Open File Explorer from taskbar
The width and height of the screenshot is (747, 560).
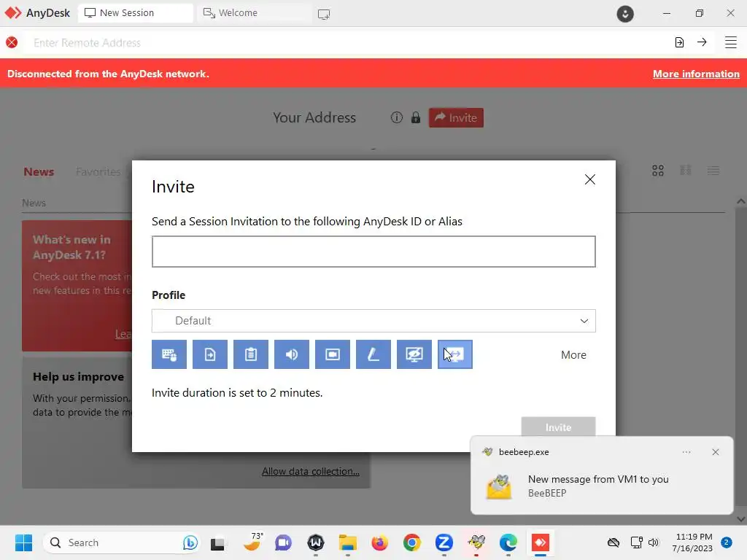pyautogui.click(x=348, y=542)
